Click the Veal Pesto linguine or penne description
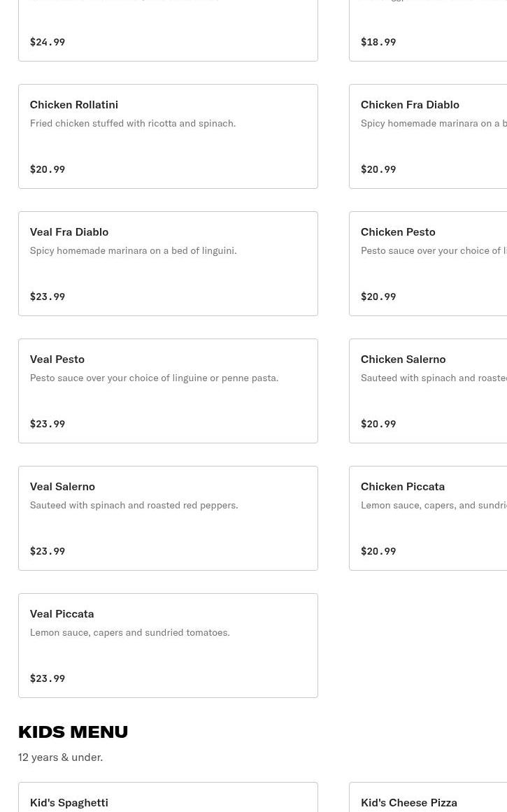This screenshot has width=507, height=812. pyautogui.click(x=154, y=378)
